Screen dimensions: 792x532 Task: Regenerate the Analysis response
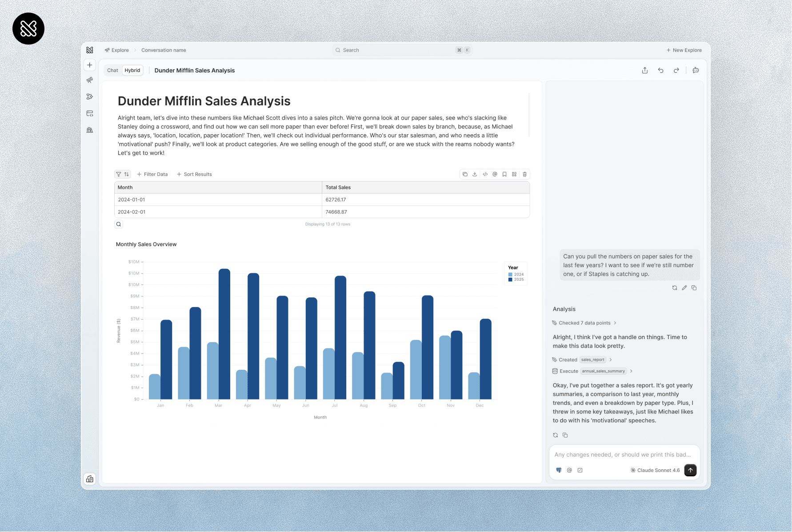point(556,435)
